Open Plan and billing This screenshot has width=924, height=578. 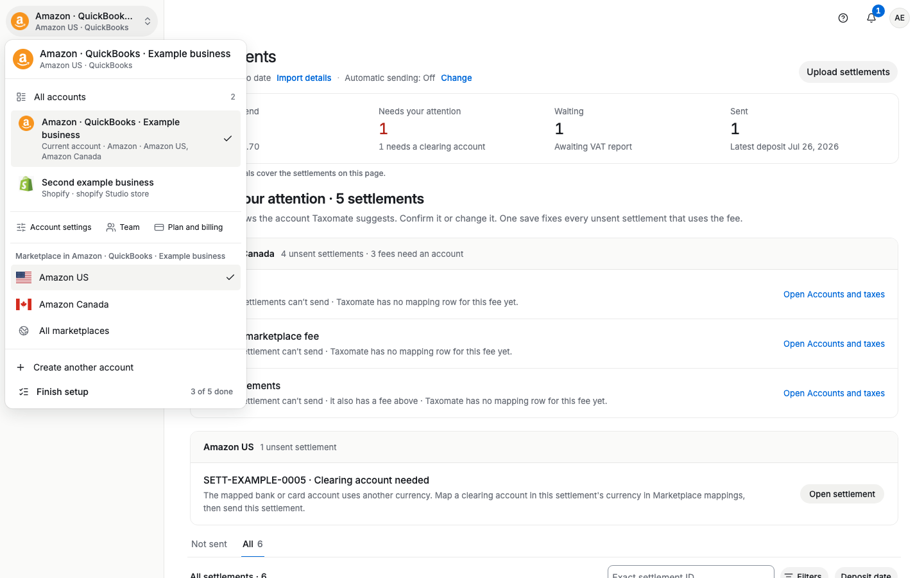(189, 227)
